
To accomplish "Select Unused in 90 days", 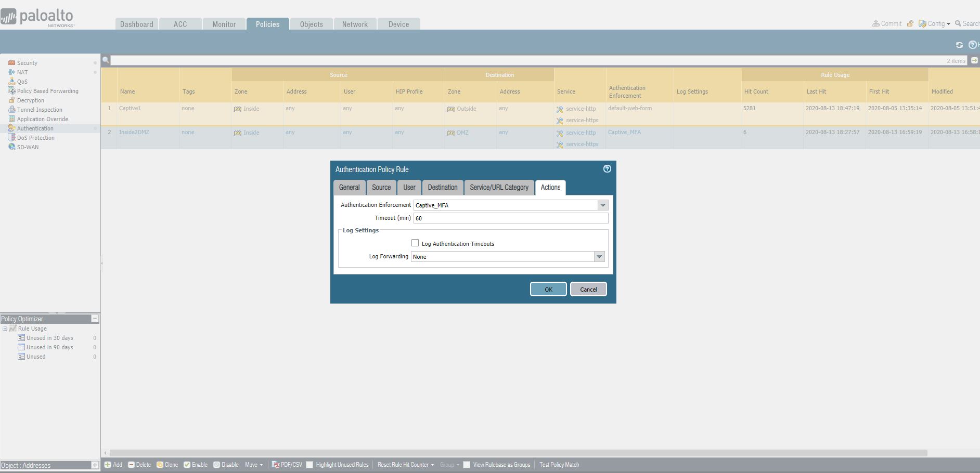I will [50, 347].
